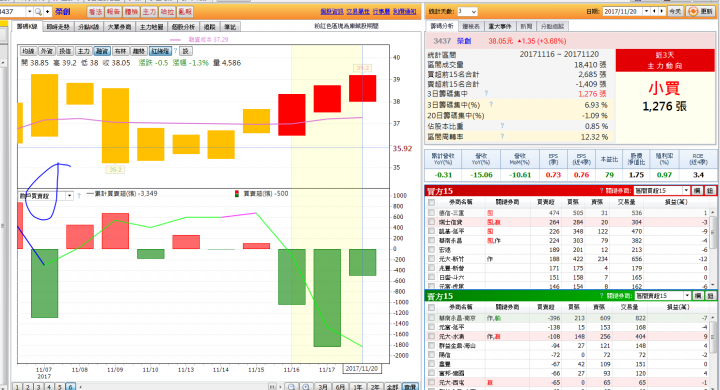720x390 pixels.
Task: Click the date input field 2017/11/20
Action: coord(623,11)
